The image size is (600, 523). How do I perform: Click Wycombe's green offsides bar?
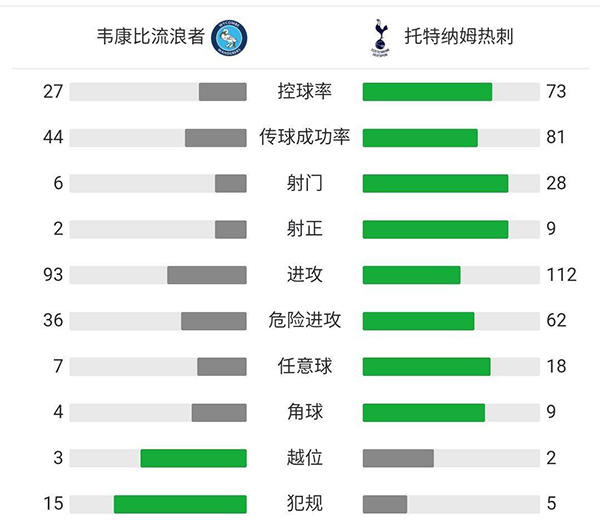pos(193,458)
